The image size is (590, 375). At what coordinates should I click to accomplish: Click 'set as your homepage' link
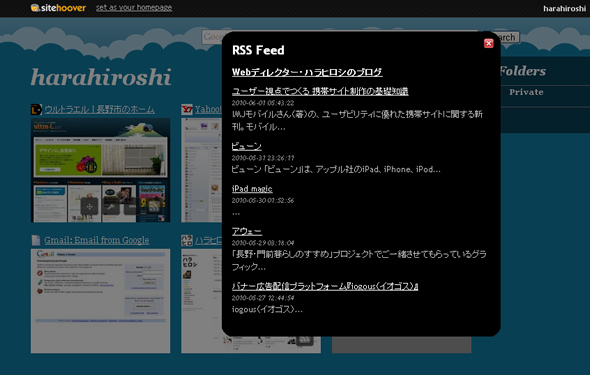click(x=134, y=8)
